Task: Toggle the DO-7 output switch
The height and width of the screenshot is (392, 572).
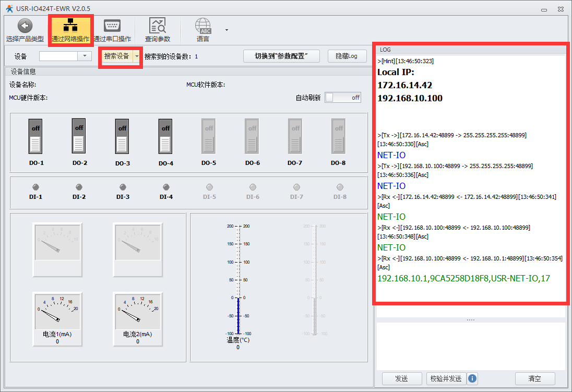Action: [295, 136]
